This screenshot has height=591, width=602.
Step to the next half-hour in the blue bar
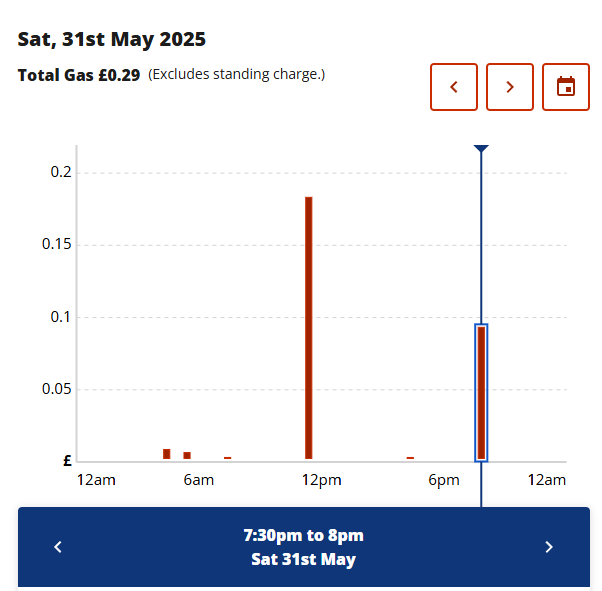(x=549, y=547)
